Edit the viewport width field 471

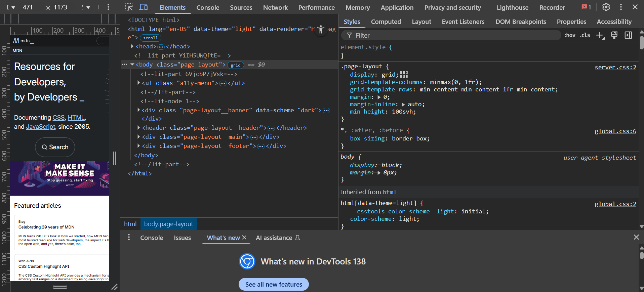click(x=28, y=7)
